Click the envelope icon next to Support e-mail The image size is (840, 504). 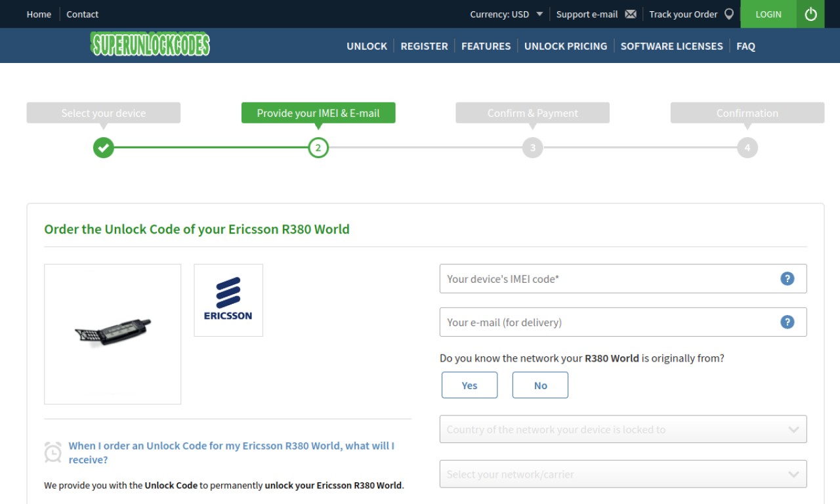point(631,14)
